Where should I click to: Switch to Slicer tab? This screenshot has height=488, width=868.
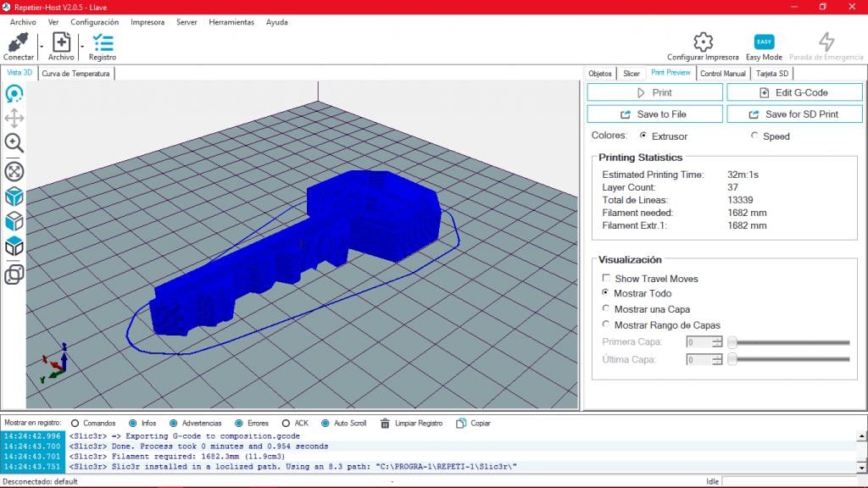pyautogui.click(x=631, y=74)
